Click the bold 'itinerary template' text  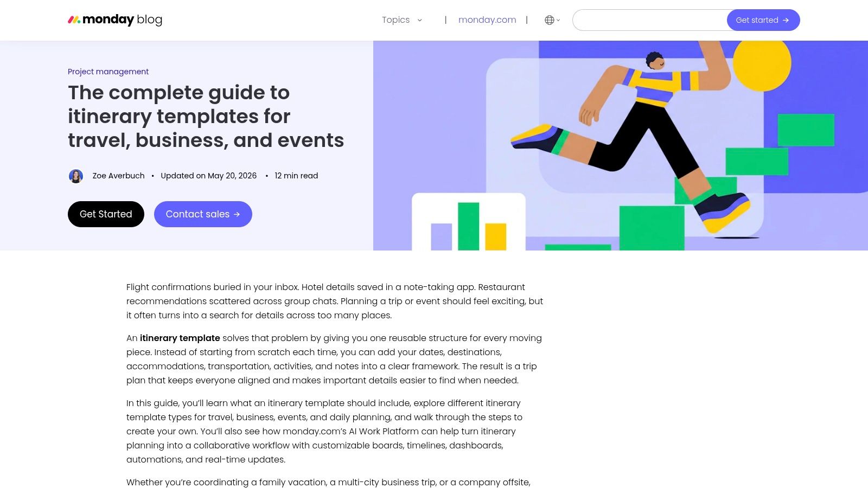180,338
